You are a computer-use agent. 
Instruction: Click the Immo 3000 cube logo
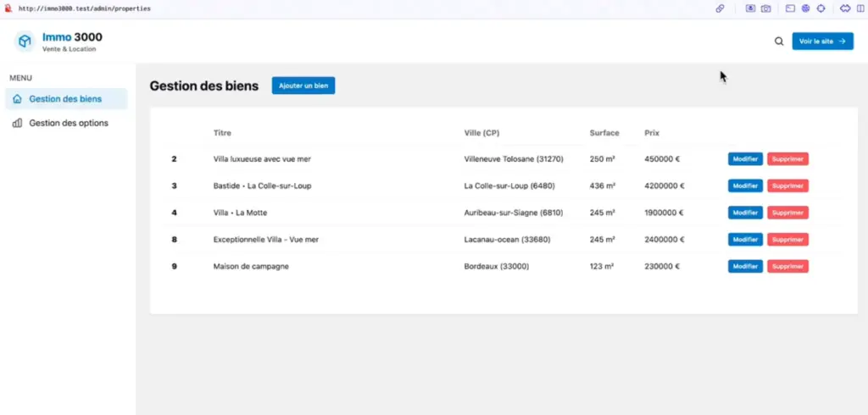(x=25, y=41)
